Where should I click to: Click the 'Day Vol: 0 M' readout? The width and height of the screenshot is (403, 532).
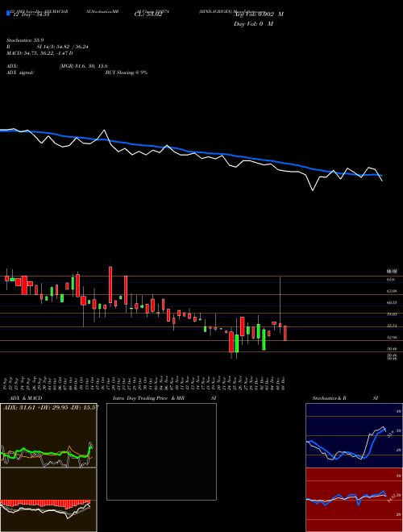click(x=253, y=24)
